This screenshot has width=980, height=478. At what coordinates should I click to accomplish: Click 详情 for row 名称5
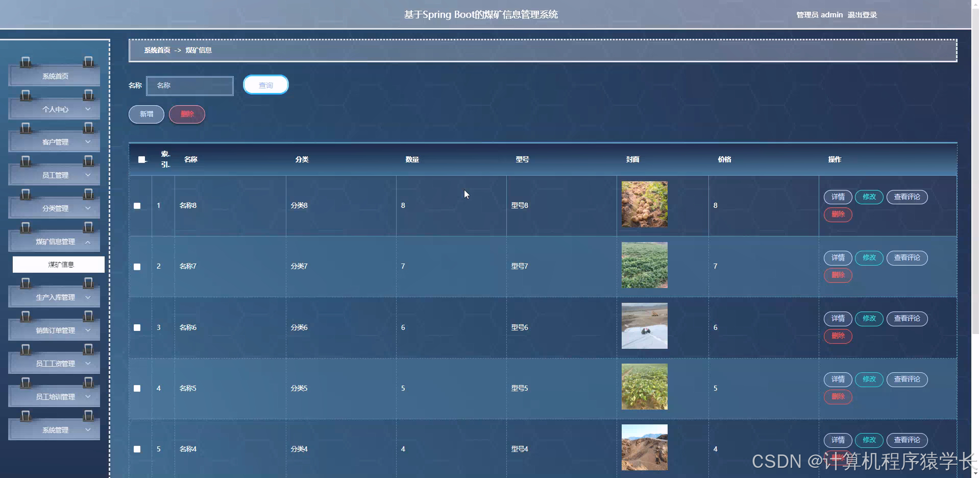838,379
